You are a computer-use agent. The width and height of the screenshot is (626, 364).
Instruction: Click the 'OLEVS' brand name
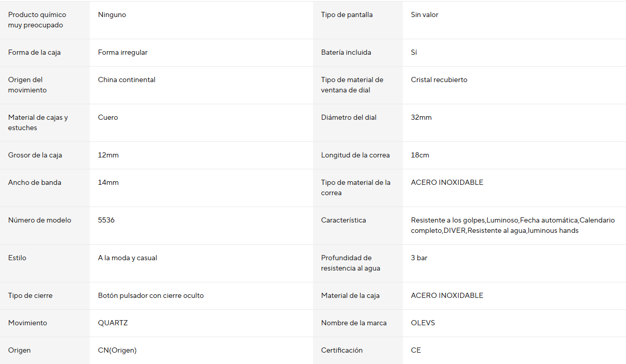point(423,323)
